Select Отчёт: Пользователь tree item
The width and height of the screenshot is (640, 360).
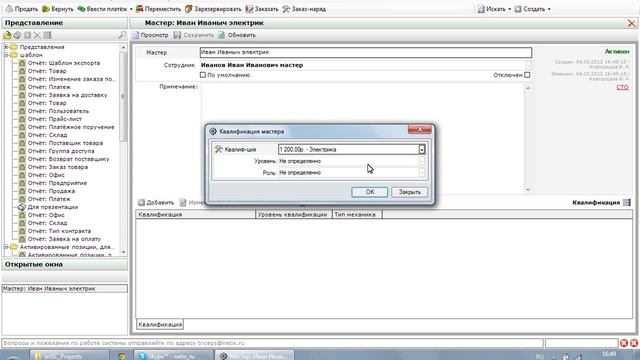(58, 111)
